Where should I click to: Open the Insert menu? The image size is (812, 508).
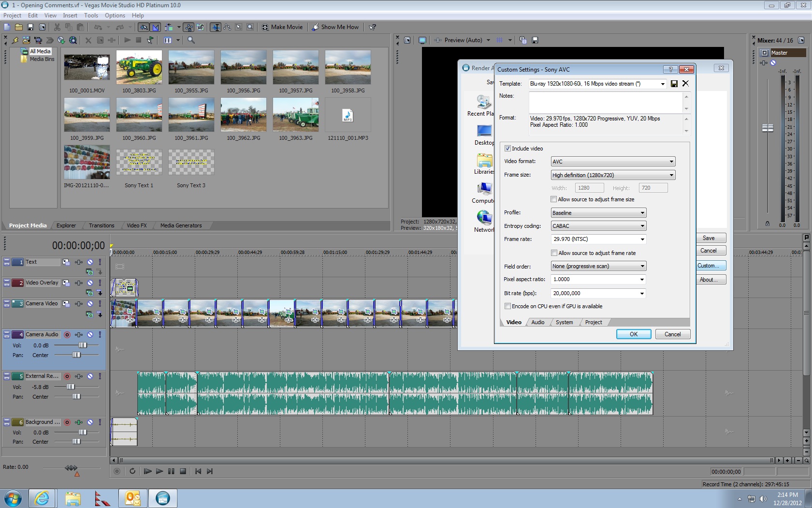[70, 15]
